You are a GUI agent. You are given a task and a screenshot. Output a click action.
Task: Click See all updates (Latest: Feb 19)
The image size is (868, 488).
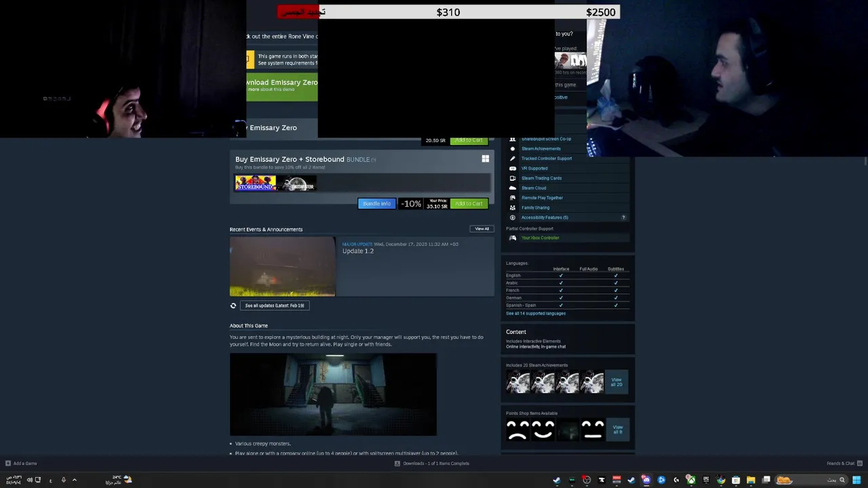point(275,306)
